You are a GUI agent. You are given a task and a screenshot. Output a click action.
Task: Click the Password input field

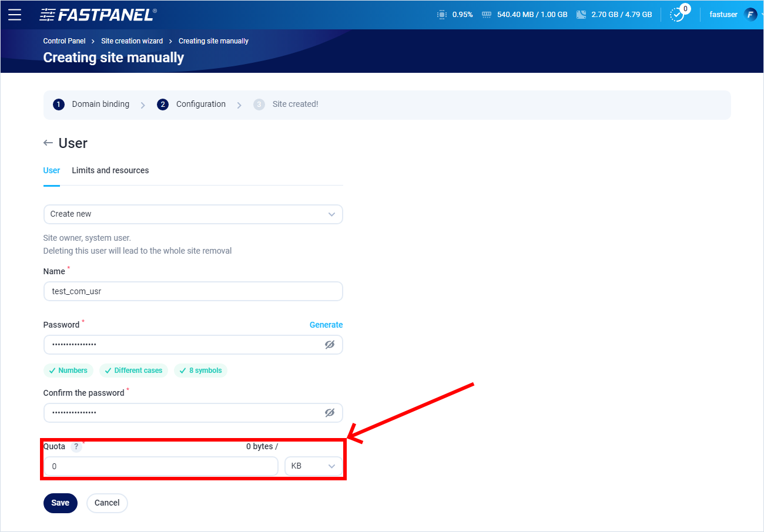193,345
